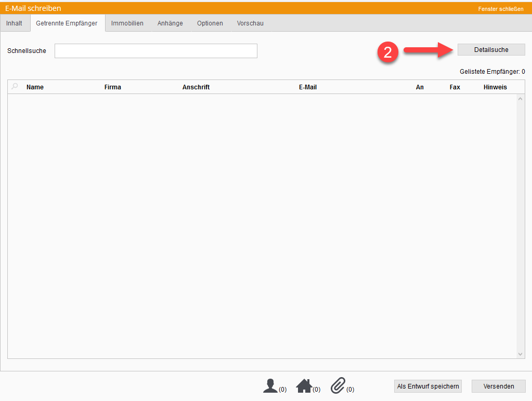Click the attachments paperclip icon
The width and height of the screenshot is (532, 401).
click(338, 385)
